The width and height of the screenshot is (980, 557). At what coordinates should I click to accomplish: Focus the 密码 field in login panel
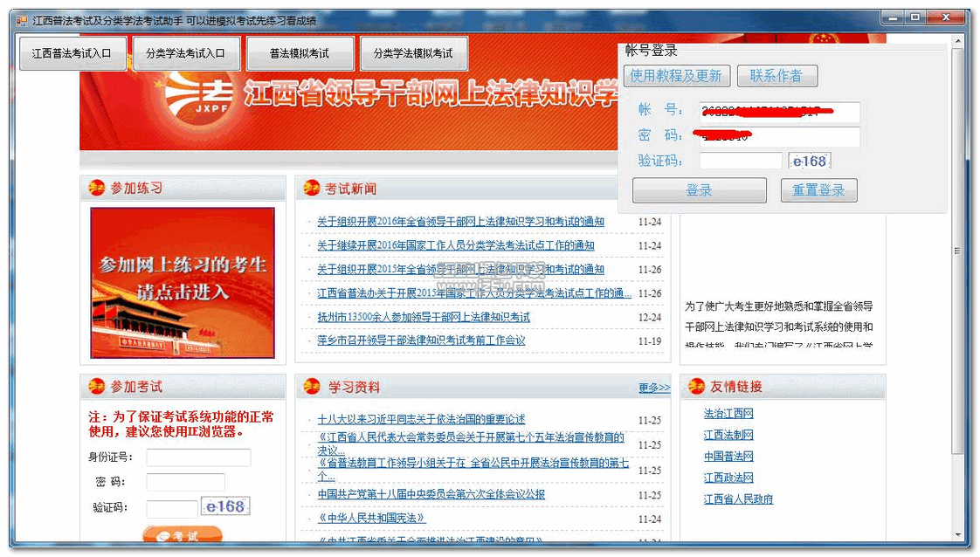coord(779,137)
